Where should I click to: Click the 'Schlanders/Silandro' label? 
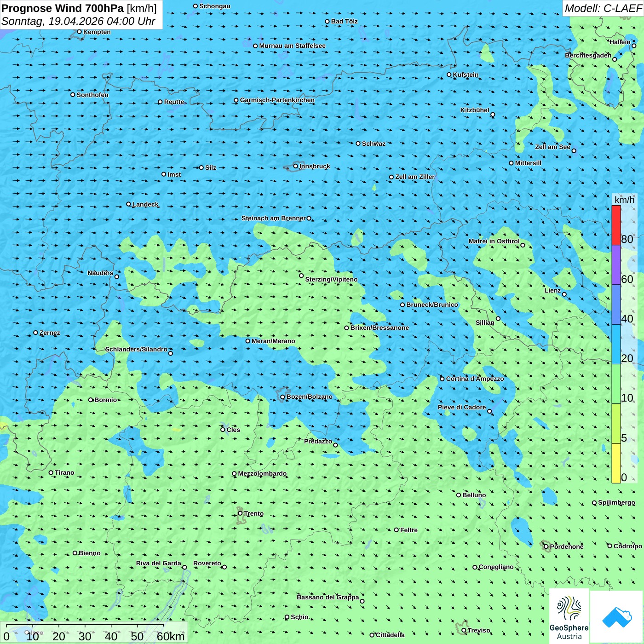pyautogui.click(x=136, y=349)
